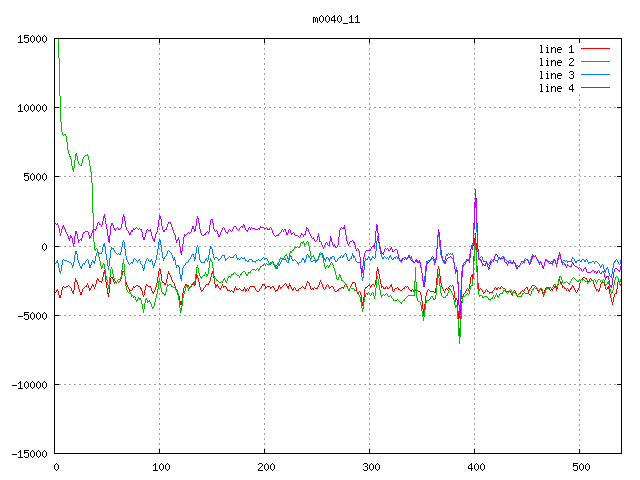Click the 500 x-axis tick label

pyautogui.click(x=580, y=467)
